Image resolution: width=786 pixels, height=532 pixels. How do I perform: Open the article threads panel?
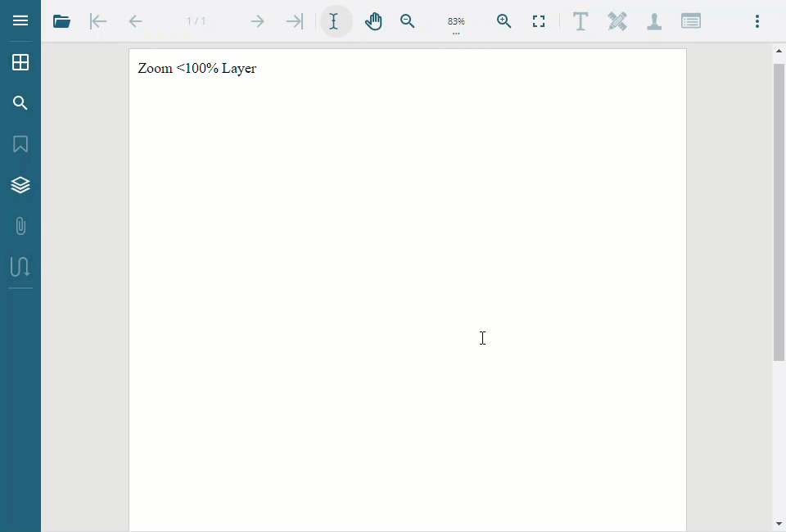20,267
